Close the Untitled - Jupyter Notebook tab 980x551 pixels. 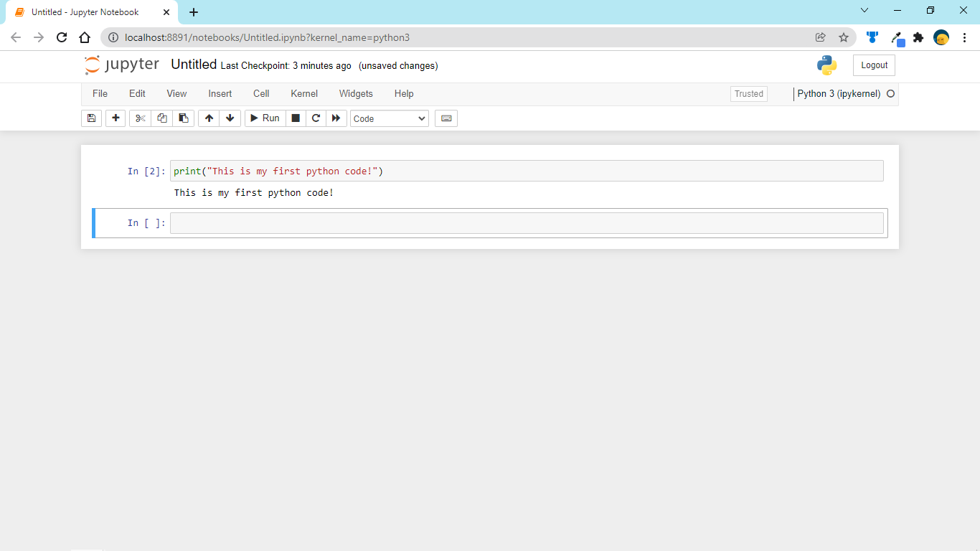[x=166, y=12]
